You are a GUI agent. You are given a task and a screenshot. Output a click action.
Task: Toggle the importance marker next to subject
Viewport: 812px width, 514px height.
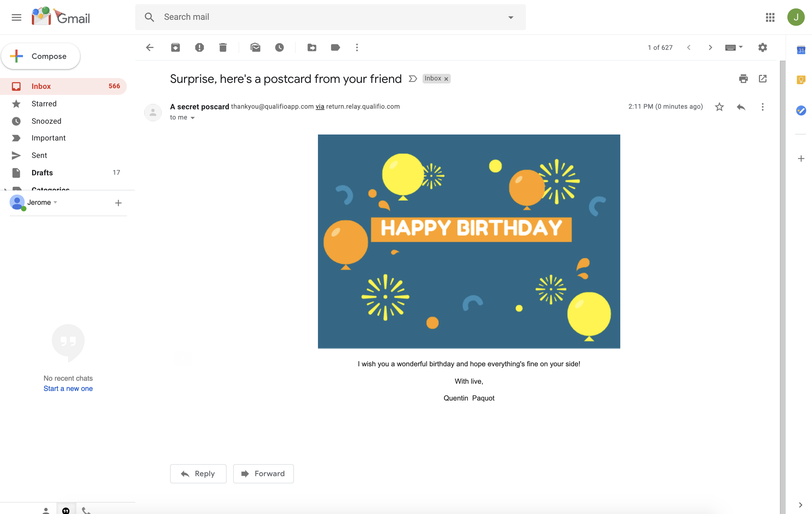point(413,79)
